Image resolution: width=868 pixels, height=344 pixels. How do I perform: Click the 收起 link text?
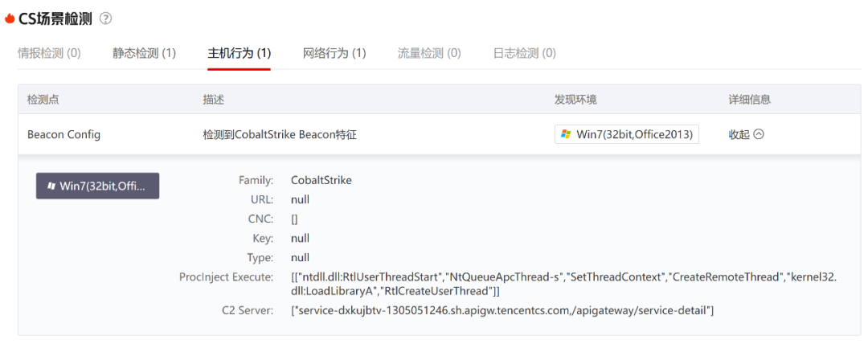(739, 134)
